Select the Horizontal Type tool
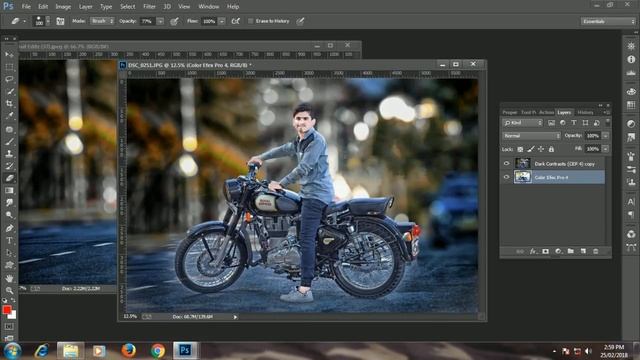640x360 pixels. tap(9, 241)
